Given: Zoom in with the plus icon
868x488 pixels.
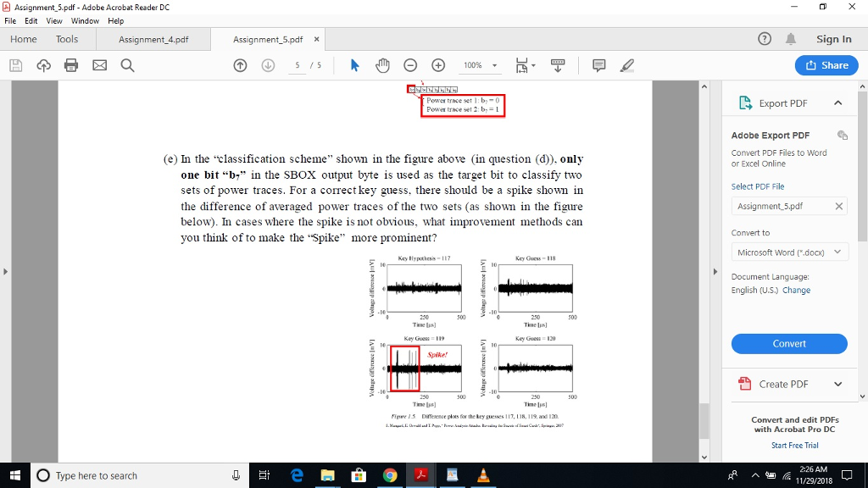Looking at the screenshot, I should pyautogui.click(x=439, y=64).
